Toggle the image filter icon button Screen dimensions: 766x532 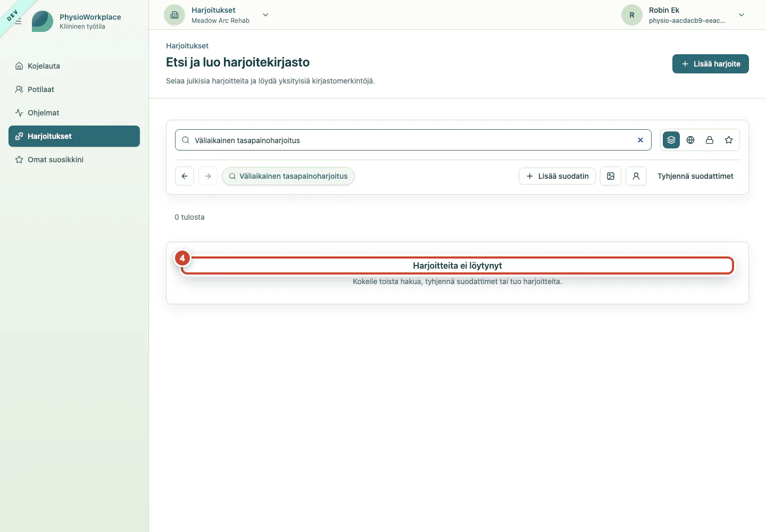click(x=611, y=176)
